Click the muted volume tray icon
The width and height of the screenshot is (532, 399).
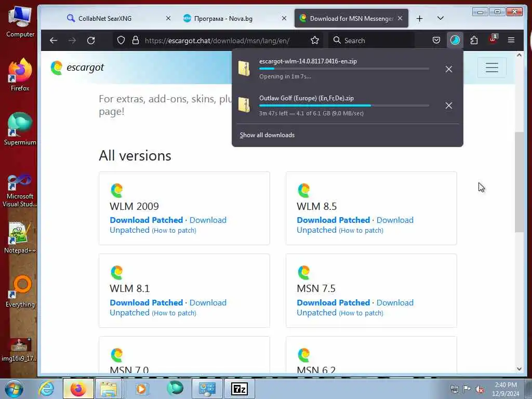point(480,389)
